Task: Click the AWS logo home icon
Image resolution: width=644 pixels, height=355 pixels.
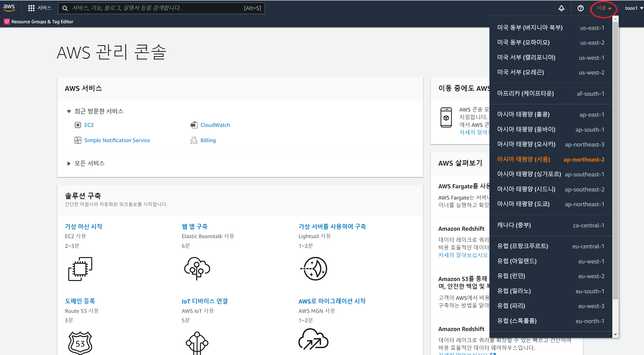Action: pos(9,8)
